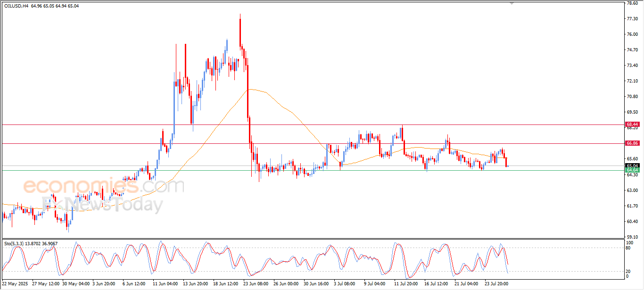Click the 63.00 price axis label
Image resolution: width=644 pixels, height=290 pixels.
coord(632,191)
